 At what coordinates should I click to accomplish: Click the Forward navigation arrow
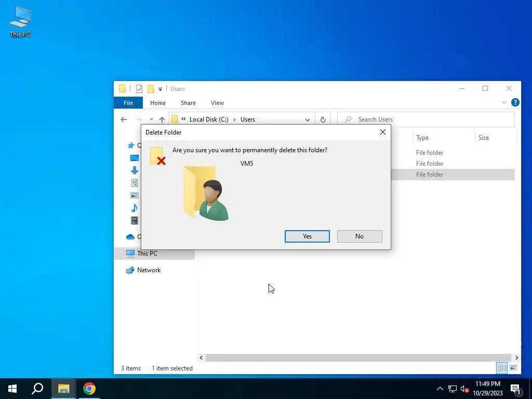coord(139,119)
